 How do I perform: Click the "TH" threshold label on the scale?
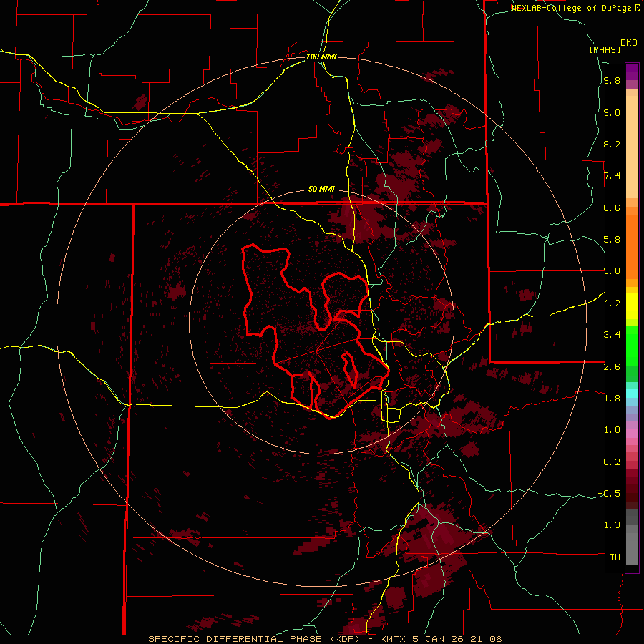point(615,557)
